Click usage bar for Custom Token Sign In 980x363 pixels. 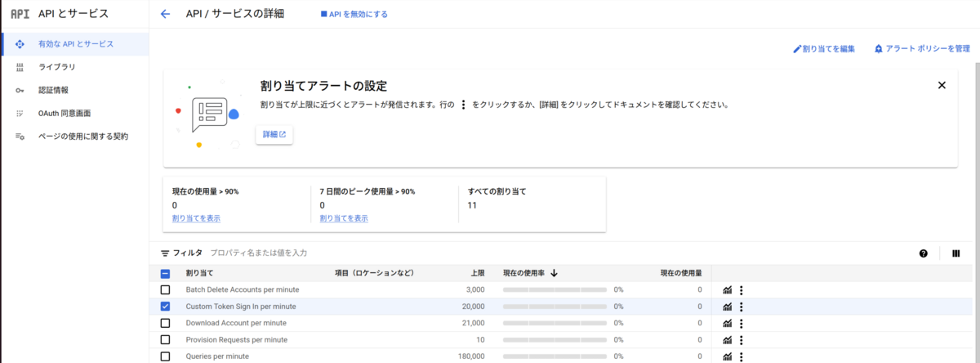[555, 307]
